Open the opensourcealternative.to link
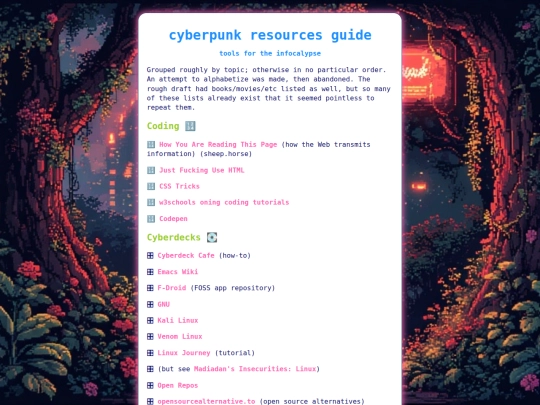This screenshot has height=405, width=540. tap(206, 402)
